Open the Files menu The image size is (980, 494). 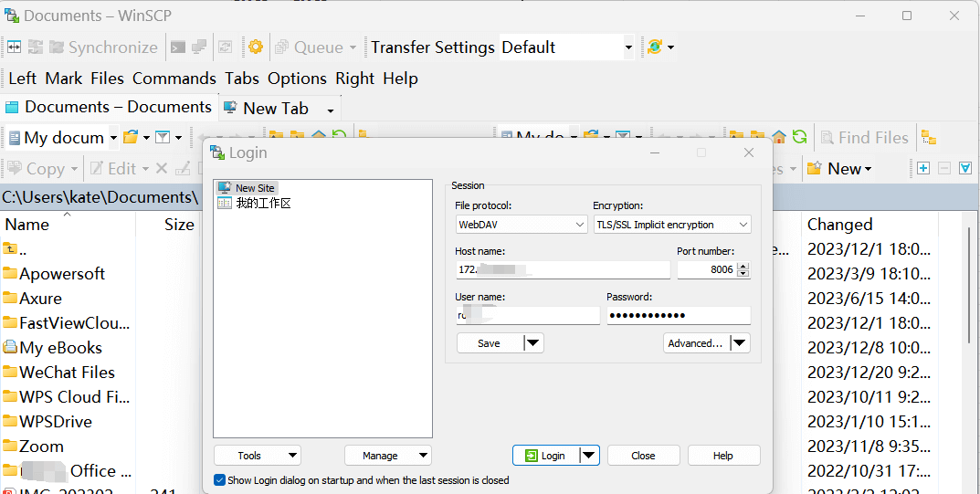pyautogui.click(x=107, y=79)
